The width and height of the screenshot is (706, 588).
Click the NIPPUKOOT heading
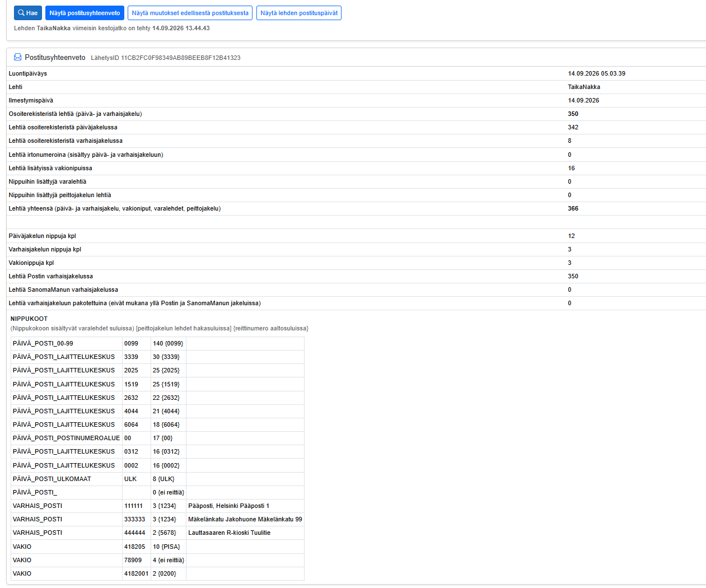pos(29,319)
